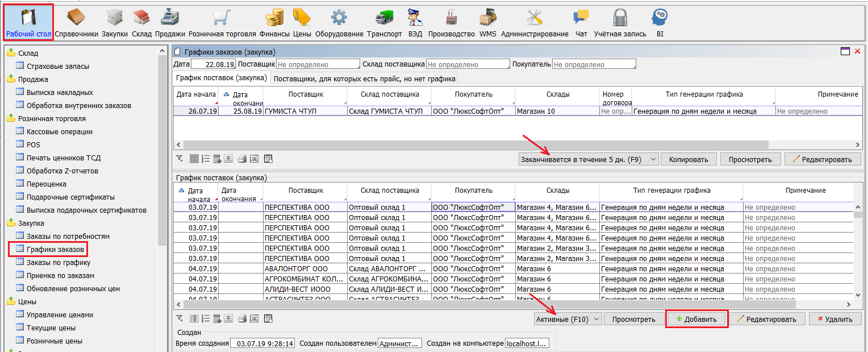
Task: Select 'Заказы по графику' in the sidebar tree
Action: click(58, 262)
